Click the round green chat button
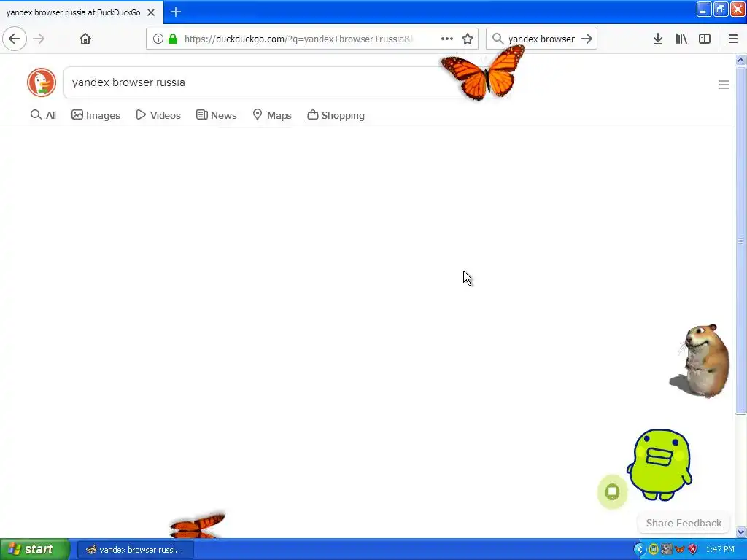The image size is (747, 560). pyautogui.click(x=612, y=492)
